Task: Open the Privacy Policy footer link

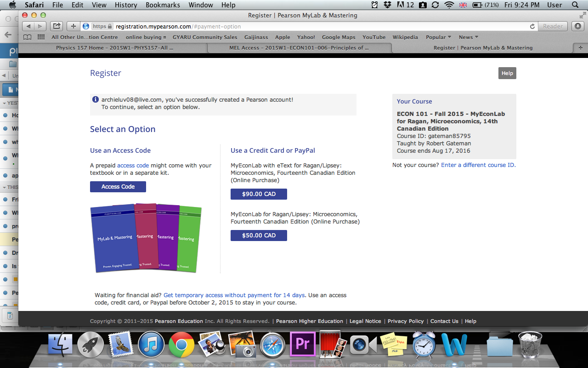Action: click(x=406, y=321)
